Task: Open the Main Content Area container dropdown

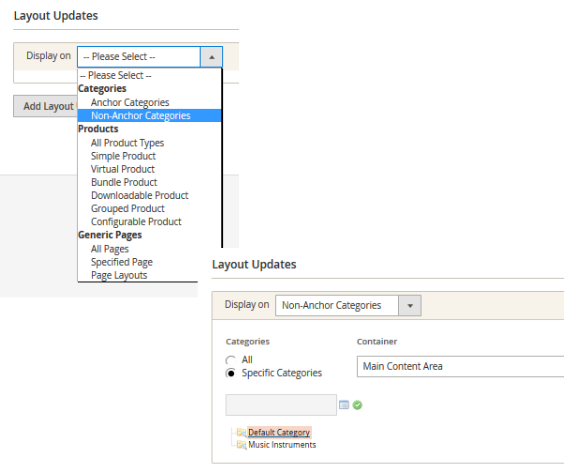Action: tap(460, 367)
